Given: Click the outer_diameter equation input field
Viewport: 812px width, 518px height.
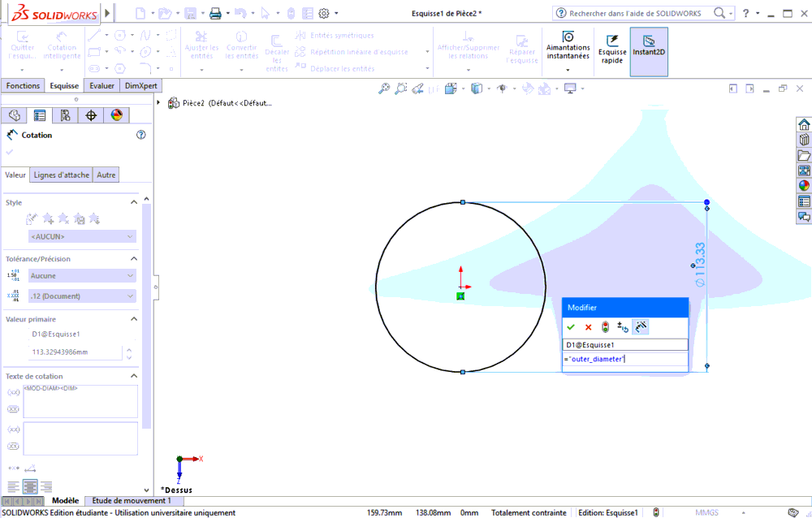Looking at the screenshot, I should click(624, 358).
